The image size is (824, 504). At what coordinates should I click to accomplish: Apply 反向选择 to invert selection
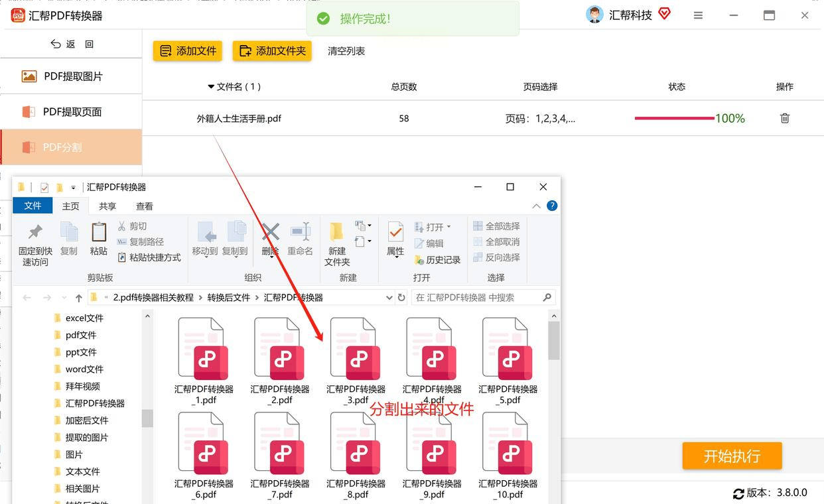(x=496, y=257)
